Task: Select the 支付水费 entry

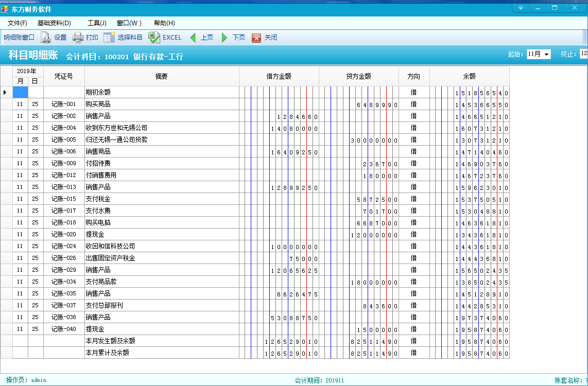Action: click(x=162, y=211)
